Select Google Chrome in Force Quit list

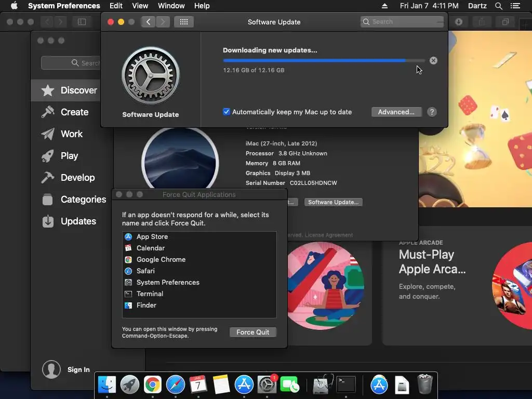click(x=199, y=260)
